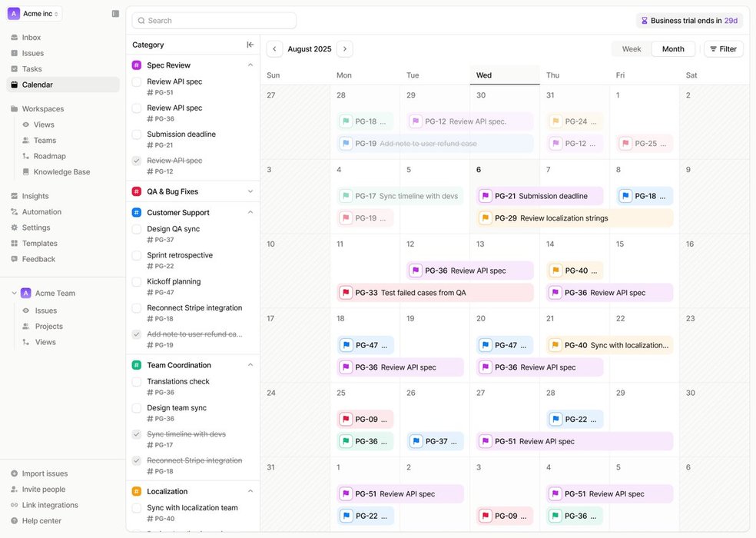The width and height of the screenshot is (756, 538).
Task: Click the Search input field
Action: (x=215, y=21)
